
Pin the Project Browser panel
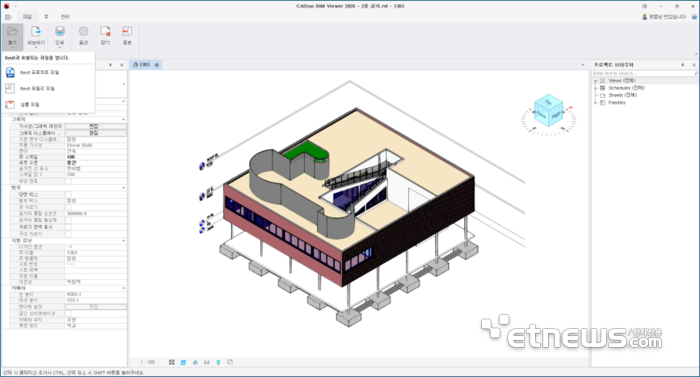pos(683,65)
